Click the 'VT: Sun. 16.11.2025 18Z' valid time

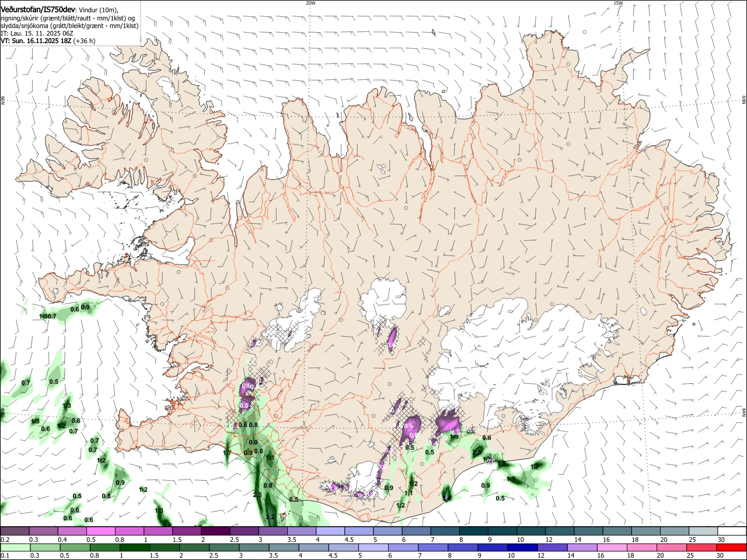pyautogui.click(x=36, y=41)
